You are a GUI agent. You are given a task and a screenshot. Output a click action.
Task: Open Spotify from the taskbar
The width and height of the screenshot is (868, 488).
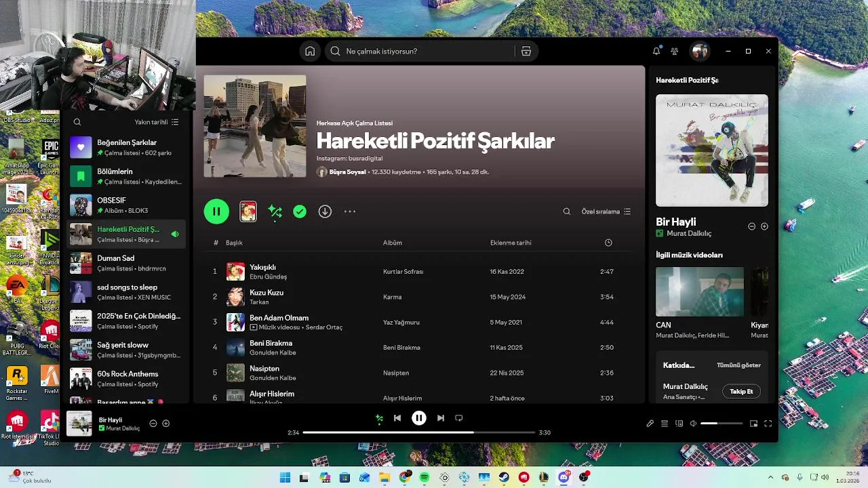[x=424, y=477]
